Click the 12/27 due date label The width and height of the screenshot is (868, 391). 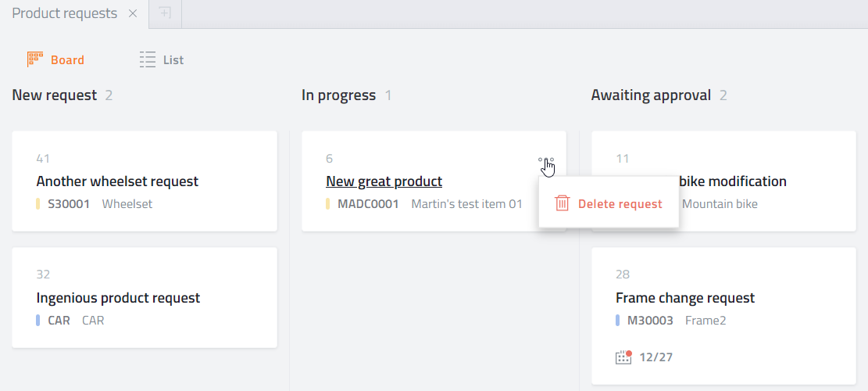tap(656, 357)
